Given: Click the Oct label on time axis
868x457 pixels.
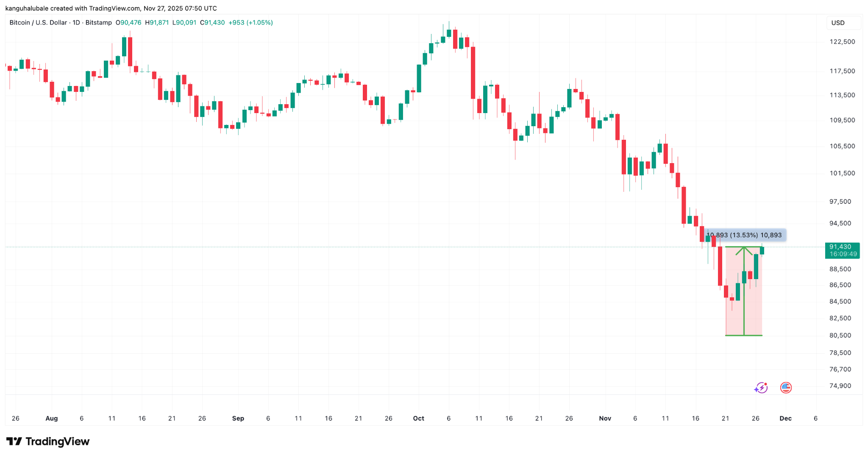Looking at the screenshot, I should pyautogui.click(x=418, y=418).
